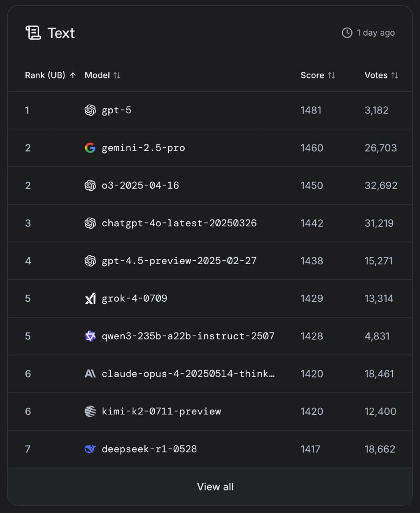
Task: Click the OpenAI logo next to gpt-5
Action: click(x=90, y=110)
